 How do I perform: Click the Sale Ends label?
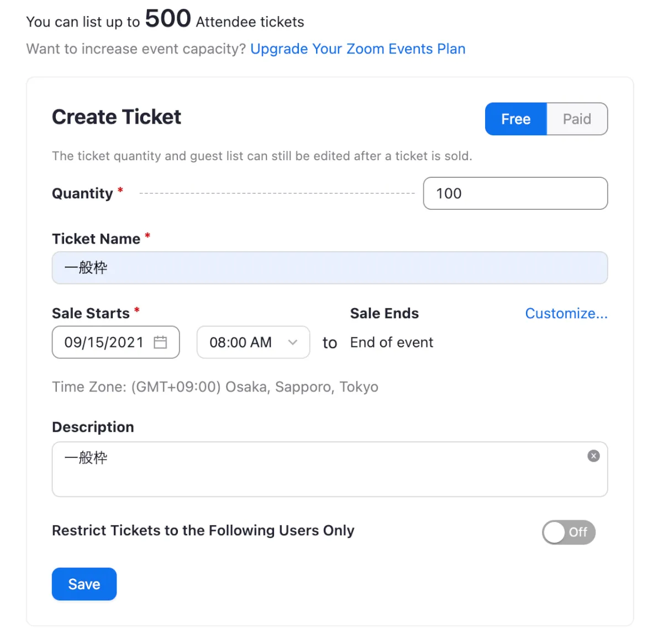384,313
